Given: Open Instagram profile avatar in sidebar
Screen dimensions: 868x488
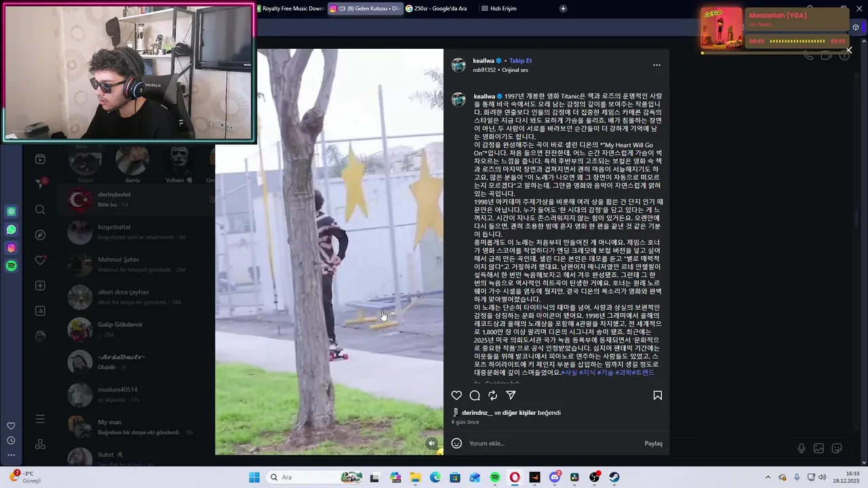Looking at the screenshot, I should point(40,336).
